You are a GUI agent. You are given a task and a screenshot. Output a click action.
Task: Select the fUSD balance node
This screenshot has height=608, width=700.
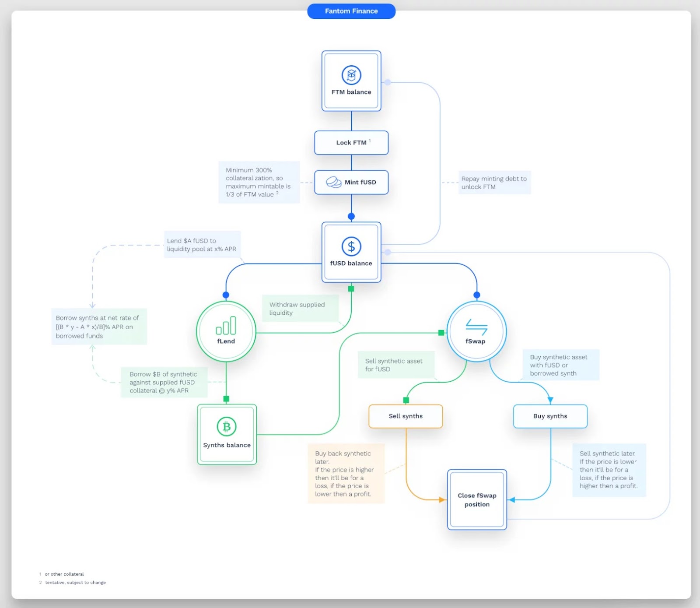(351, 252)
